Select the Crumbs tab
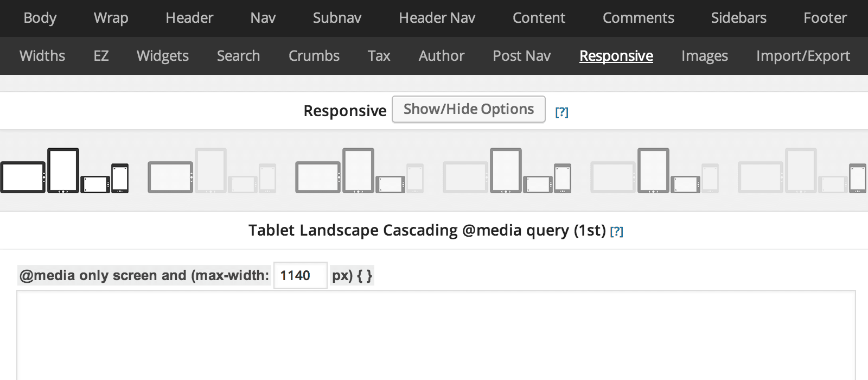The image size is (868, 380). tap(314, 55)
